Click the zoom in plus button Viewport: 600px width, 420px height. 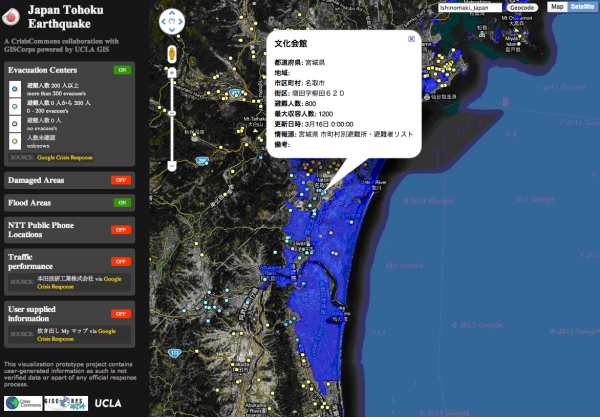pos(172,73)
